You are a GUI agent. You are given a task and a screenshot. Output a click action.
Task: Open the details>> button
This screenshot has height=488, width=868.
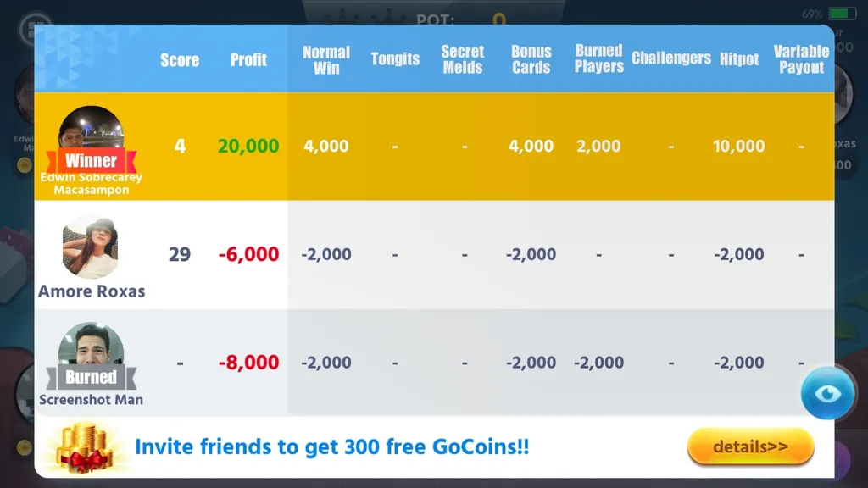coord(750,446)
